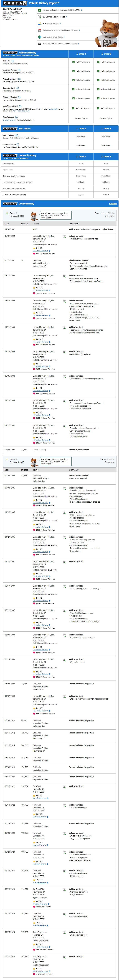Select Owner 2 column header in Additional History
Image resolution: width=119 pixels, height=980 pixels.
click(106, 54)
